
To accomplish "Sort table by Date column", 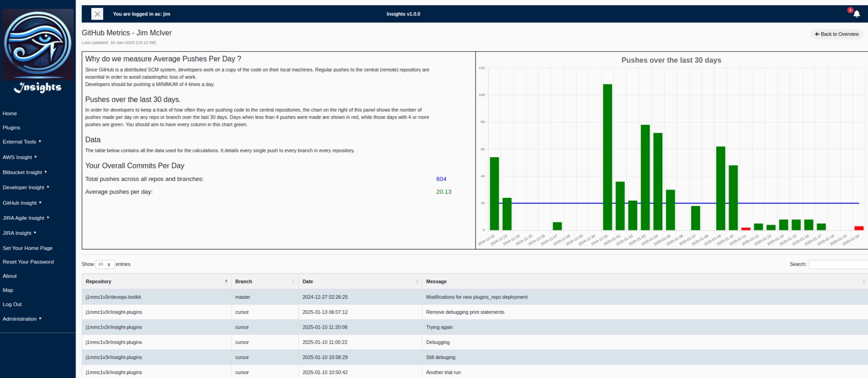I will [x=360, y=282].
